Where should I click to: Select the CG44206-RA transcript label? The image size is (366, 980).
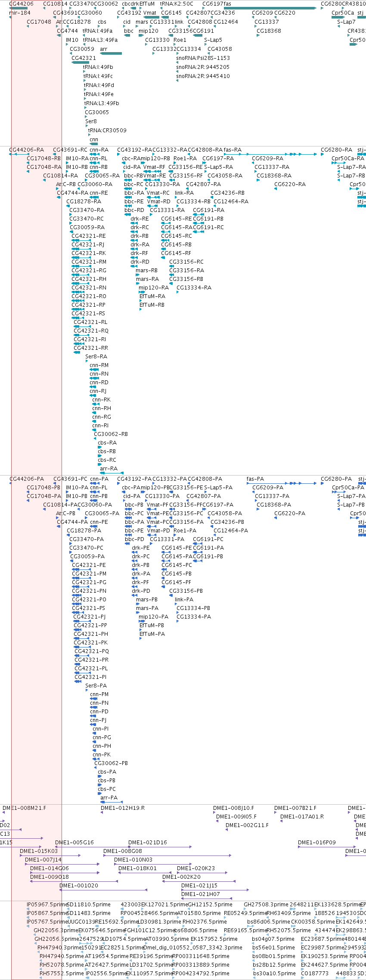[x=27, y=150]
